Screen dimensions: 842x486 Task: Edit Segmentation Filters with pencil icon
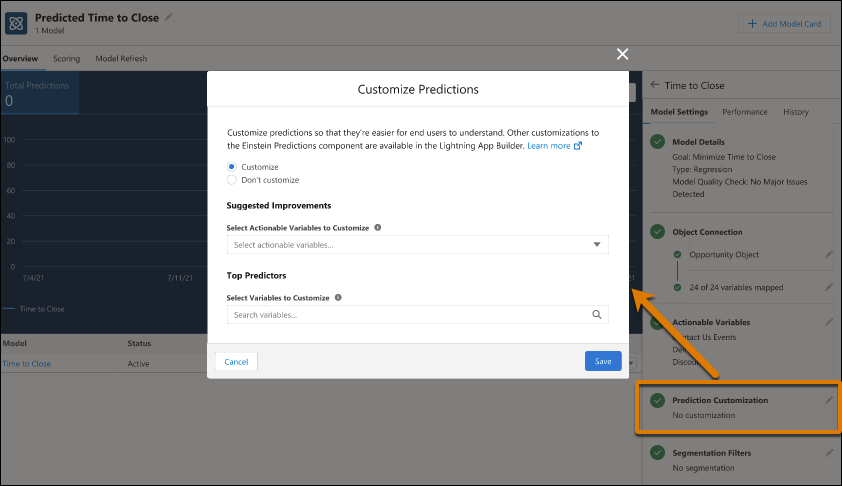point(829,453)
